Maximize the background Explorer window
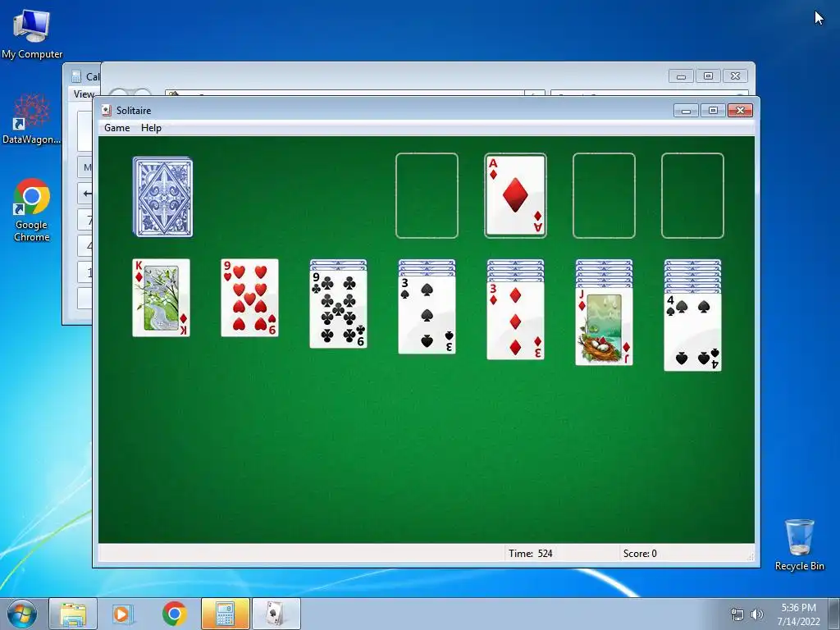 (x=708, y=76)
